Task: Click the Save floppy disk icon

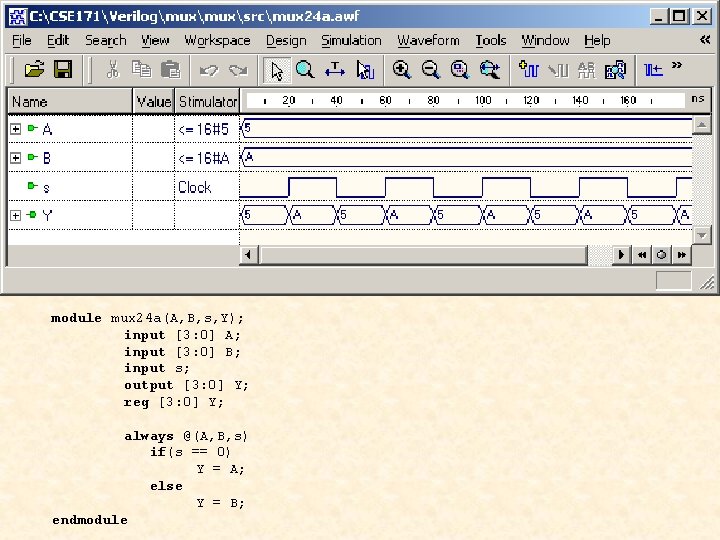Action: [x=63, y=69]
